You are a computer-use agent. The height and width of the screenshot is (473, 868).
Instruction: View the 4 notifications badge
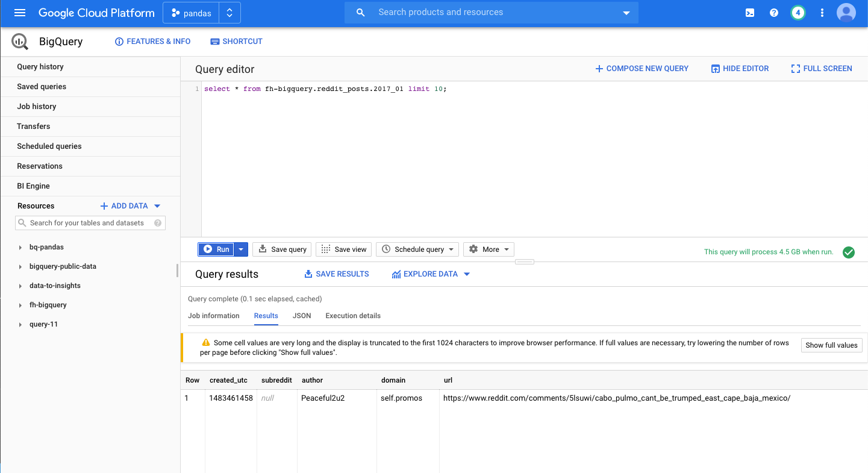798,13
